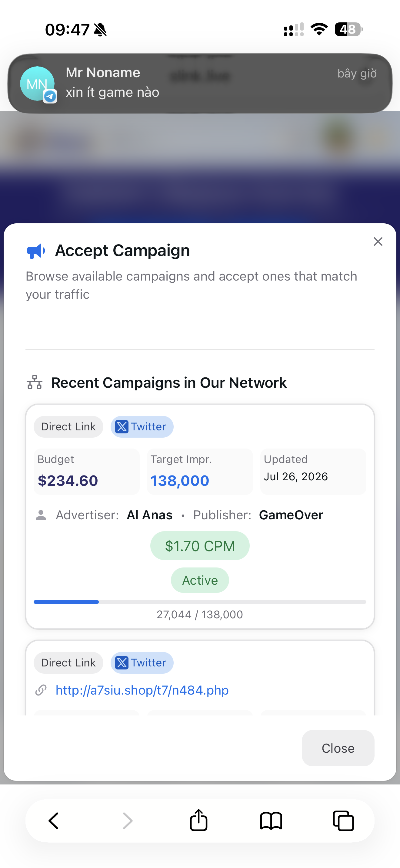Tap the Safari forward arrow

pos(127,820)
